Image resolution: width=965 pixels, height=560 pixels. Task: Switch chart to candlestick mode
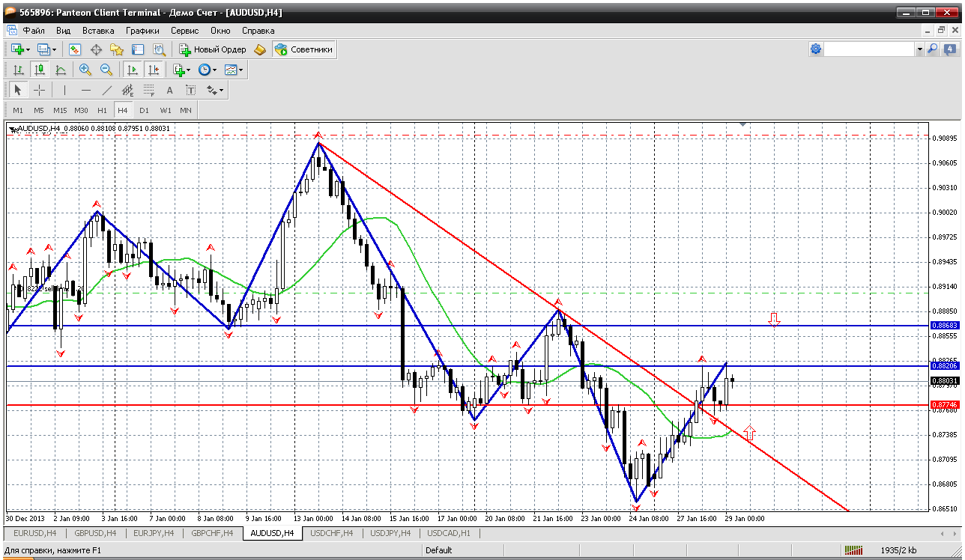(x=40, y=70)
